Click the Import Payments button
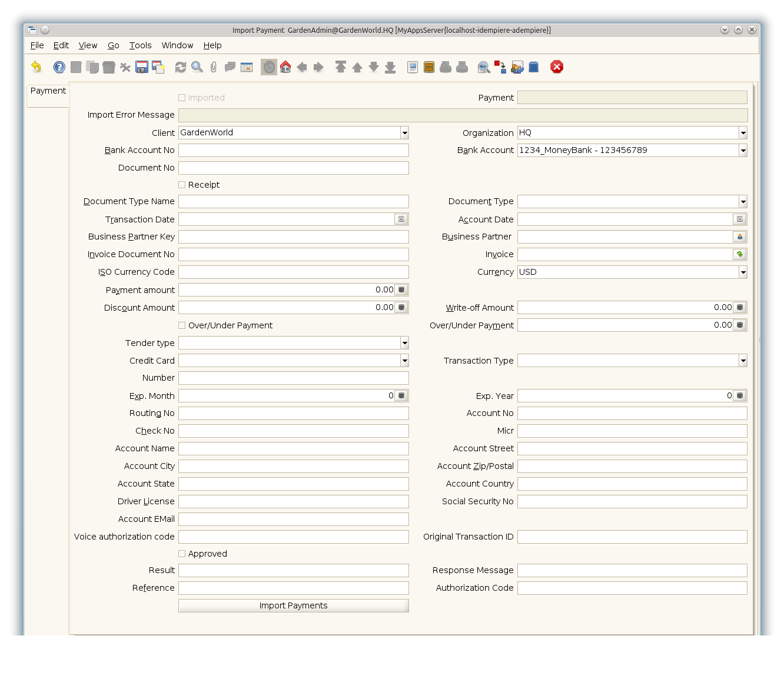Screen dimensions: 784x679 pos(293,605)
